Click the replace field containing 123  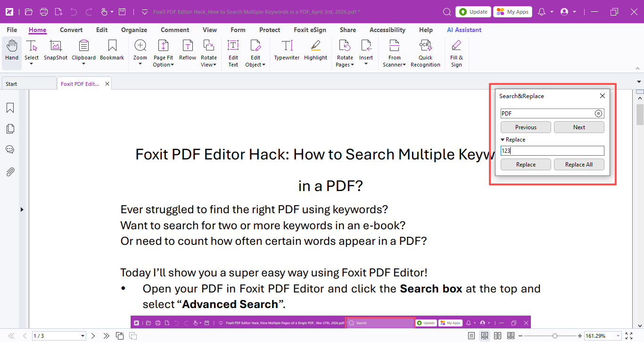point(552,150)
